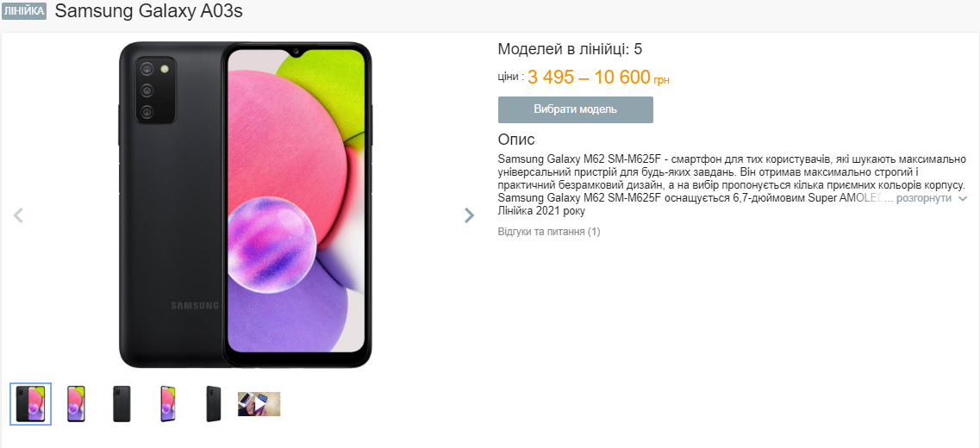980x448 pixels.
Task: Open Відгуки та питання (1) link
Action: pos(549,232)
